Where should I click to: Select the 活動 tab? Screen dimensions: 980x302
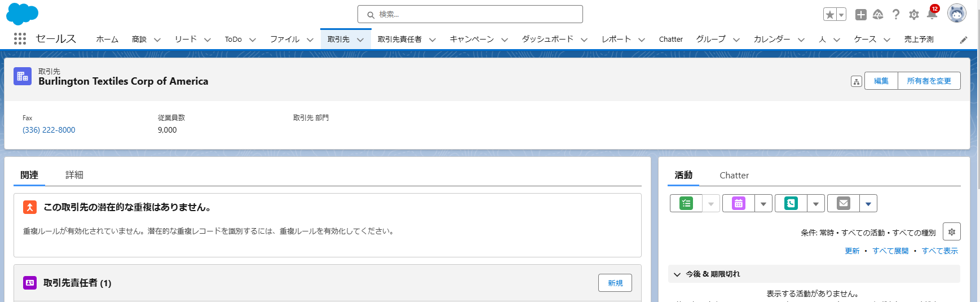(683, 175)
